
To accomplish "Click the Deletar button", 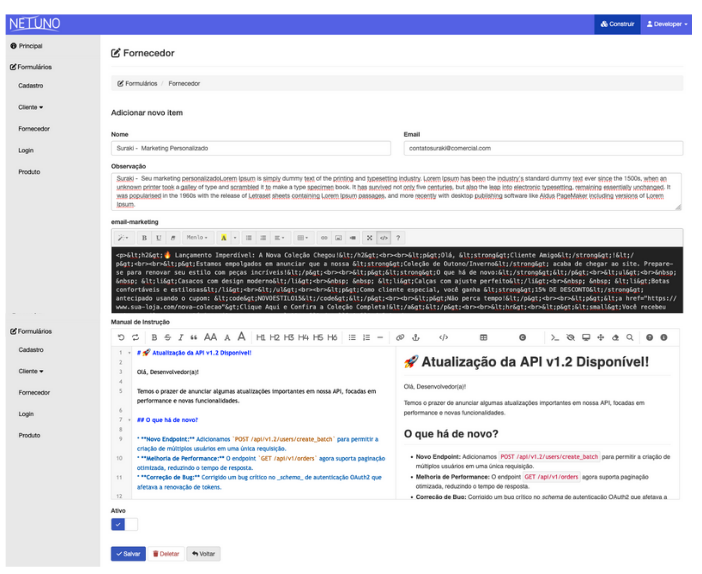I will pyautogui.click(x=165, y=553).
